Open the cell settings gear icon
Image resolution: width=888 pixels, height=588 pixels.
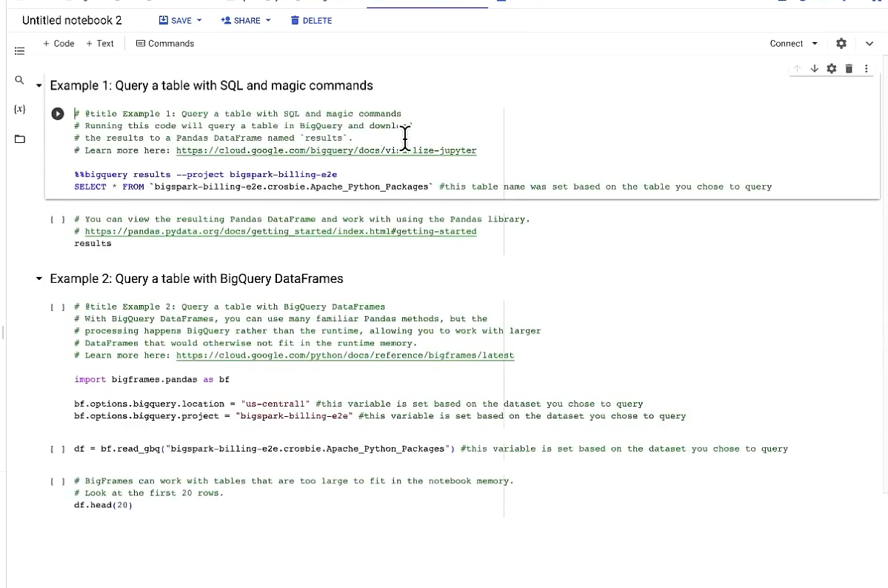click(x=831, y=68)
